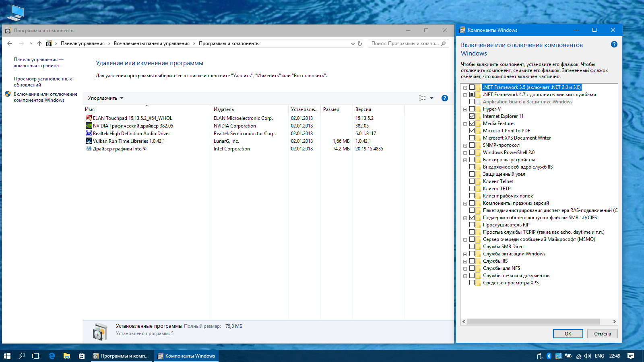Go up one level with up arrow
This screenshot has width=644, height=362.
point(39,43)
